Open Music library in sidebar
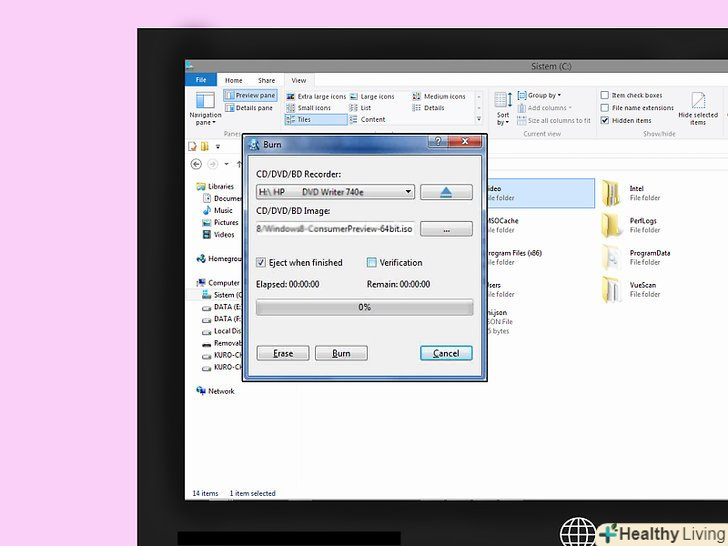This screenshot has width=728, height=546. click(218, 210)
